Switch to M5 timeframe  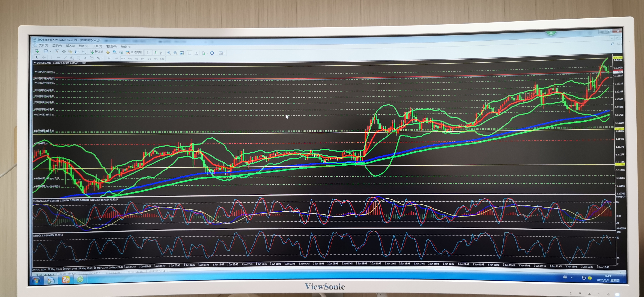[x=117, y=59]
